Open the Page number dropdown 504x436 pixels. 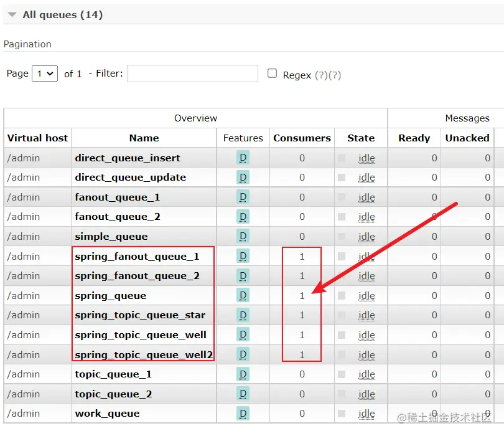point(45,73)
